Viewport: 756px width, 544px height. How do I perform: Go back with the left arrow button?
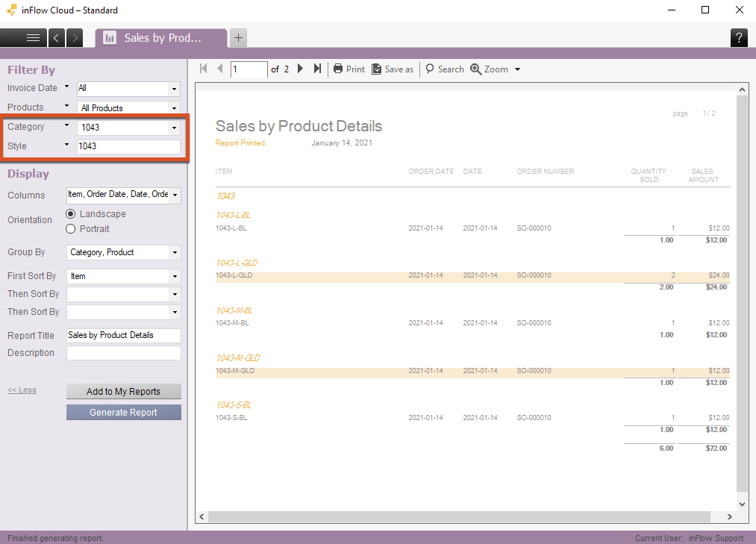(x=57, y=38)
